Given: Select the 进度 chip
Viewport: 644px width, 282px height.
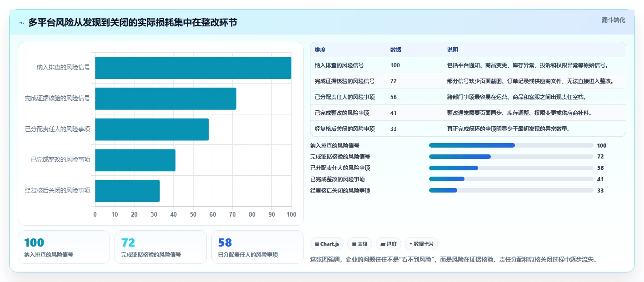Looking at the screenshot, I should pos(389,244).
